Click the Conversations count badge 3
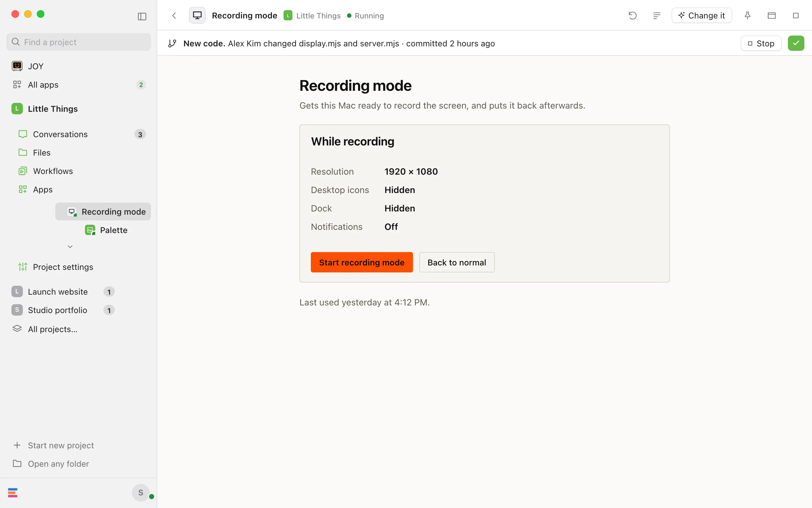 (x=140, y=134)
